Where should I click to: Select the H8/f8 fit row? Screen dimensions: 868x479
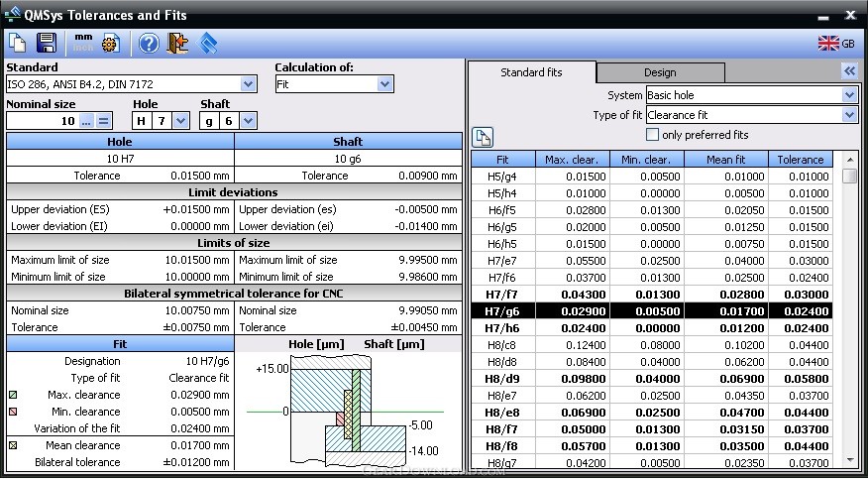pyautogui.click(x=652, y=446)
